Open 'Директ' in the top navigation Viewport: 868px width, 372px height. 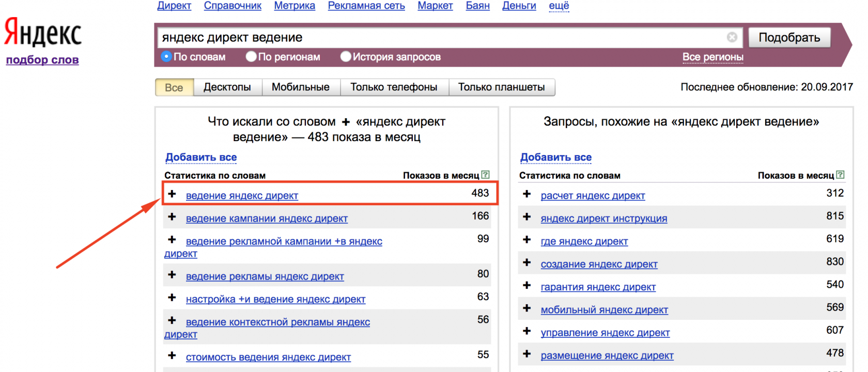[174, 6]
